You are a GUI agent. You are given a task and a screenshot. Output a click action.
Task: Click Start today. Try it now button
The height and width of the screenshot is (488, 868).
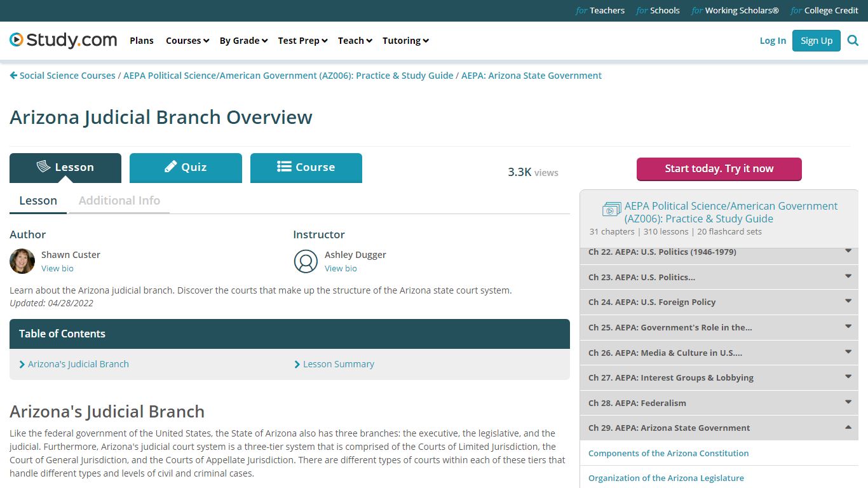pyautogui.click(x=719, y=169)
